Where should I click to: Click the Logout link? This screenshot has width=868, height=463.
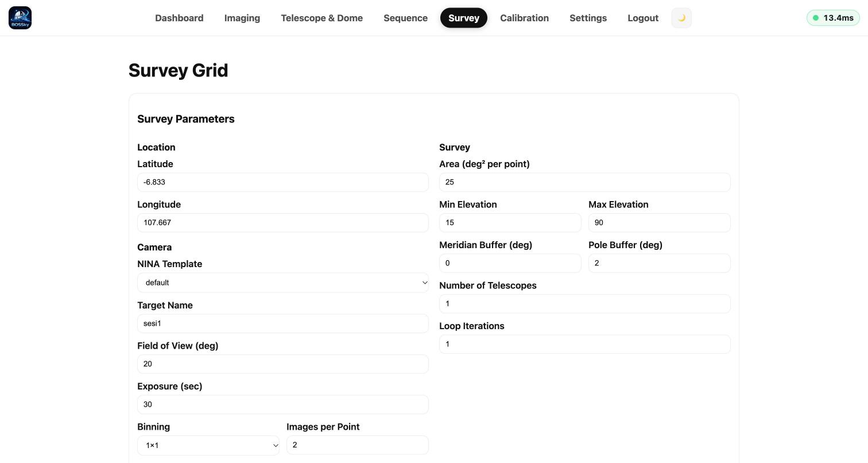(x=643, y=18)
